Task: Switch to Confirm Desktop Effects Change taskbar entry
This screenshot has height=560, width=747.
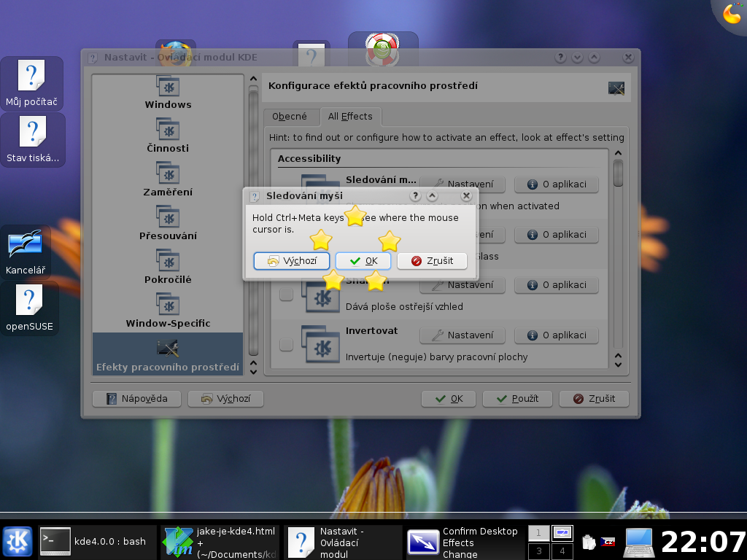Action: point(465,542)
